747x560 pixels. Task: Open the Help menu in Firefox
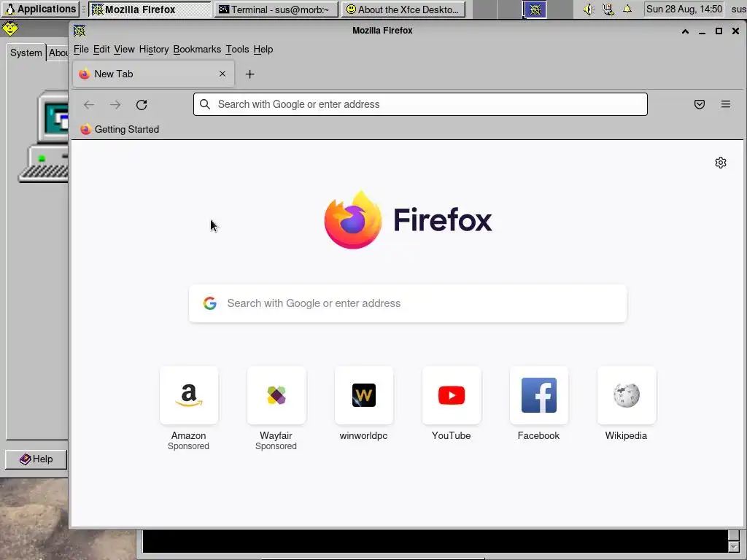pyautogui.click(x=263, y=50)
